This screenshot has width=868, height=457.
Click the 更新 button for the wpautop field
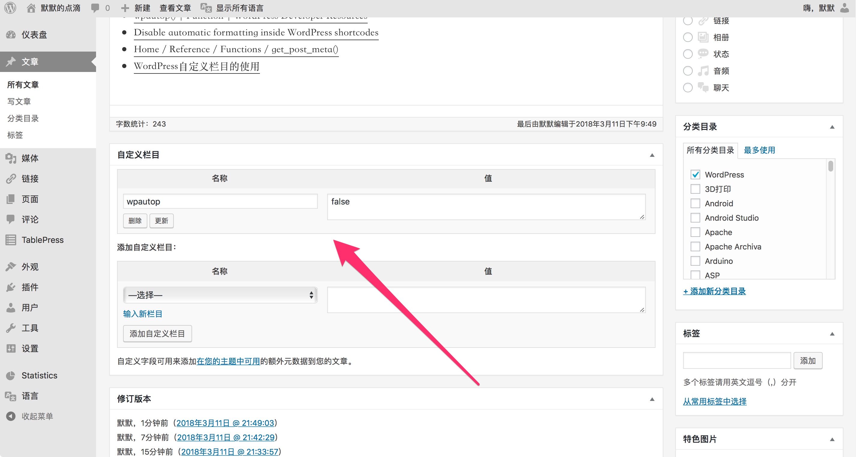click(x=161, y=221)
